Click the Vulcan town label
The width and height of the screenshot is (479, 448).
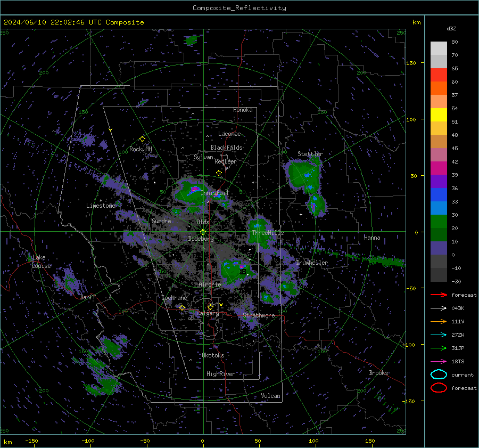click(270, 396)
